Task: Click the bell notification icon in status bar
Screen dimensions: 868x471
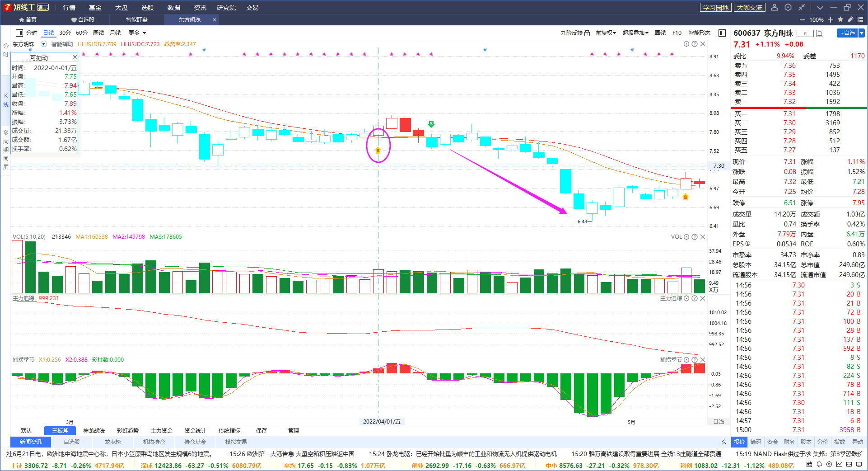Action: click(819, 464)
